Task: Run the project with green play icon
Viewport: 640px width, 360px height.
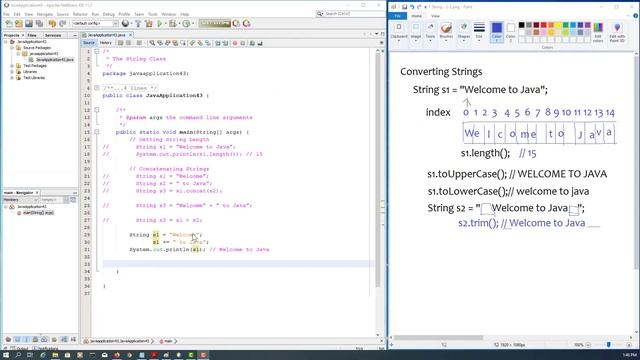Action: click(160, 24)
